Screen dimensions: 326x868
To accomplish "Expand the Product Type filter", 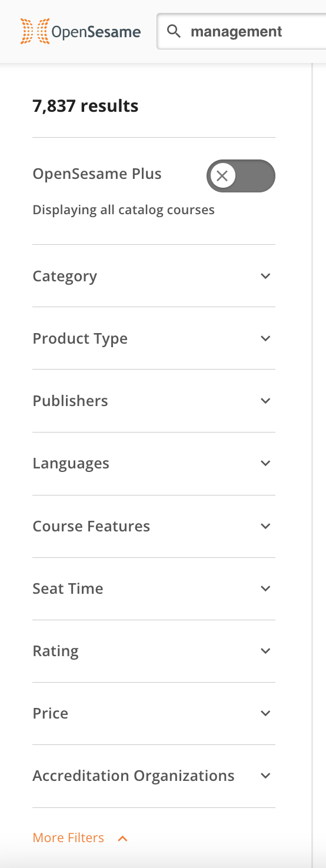I will 154,338.
